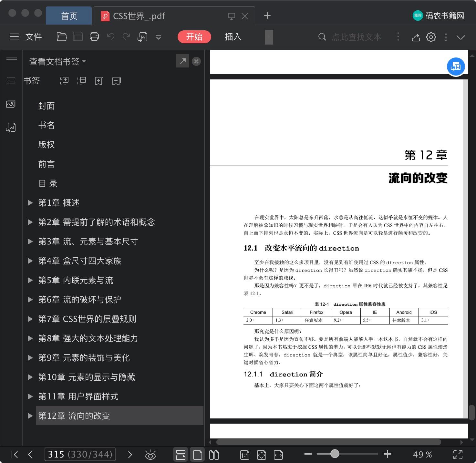Click the 点此查找文本 search field

[356, 37]
